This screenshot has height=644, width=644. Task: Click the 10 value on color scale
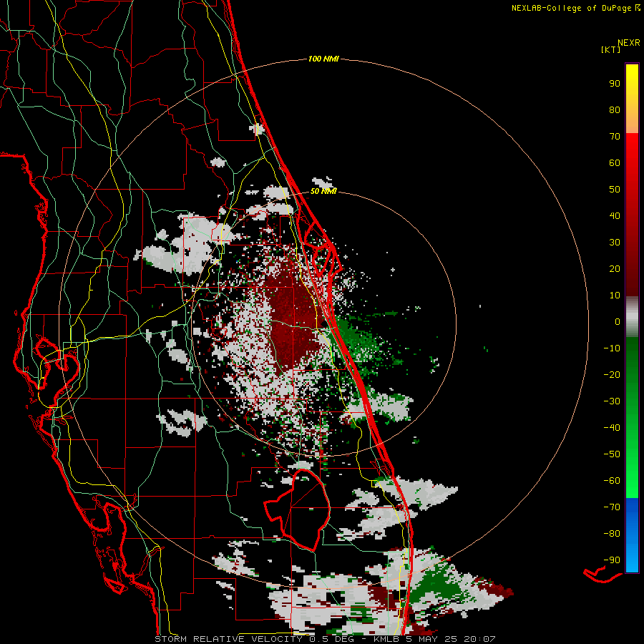tap(615, 296)
